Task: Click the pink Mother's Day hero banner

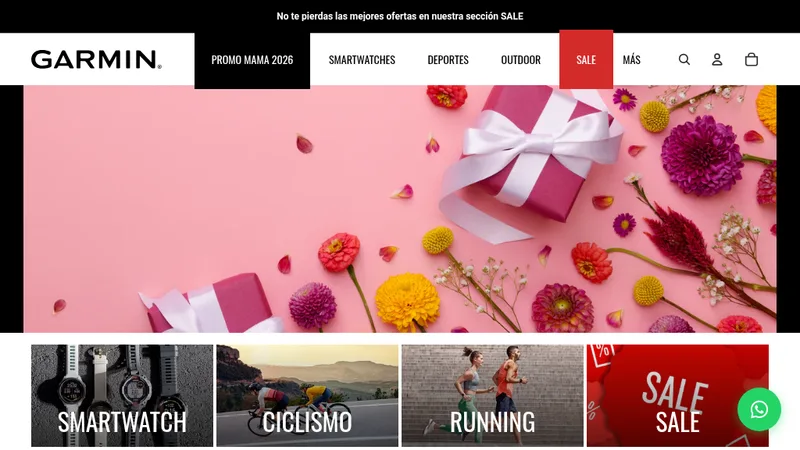Action: tap(400, 209)
